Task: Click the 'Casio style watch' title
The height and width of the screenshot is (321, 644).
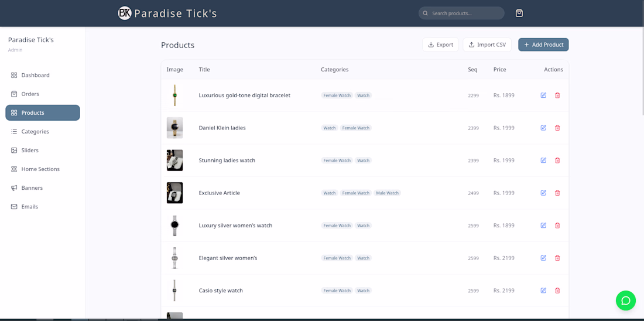Action: (221, 291)
